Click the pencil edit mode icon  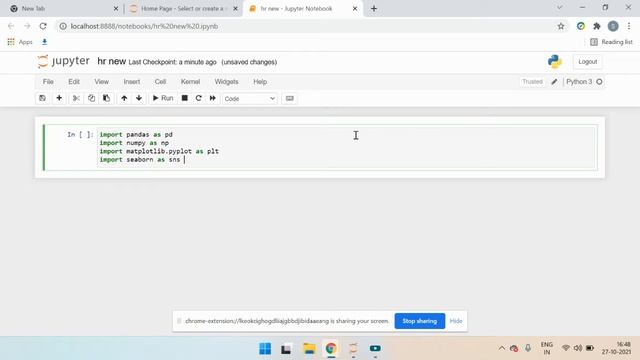pyautogui.click(x=554, y=82)
